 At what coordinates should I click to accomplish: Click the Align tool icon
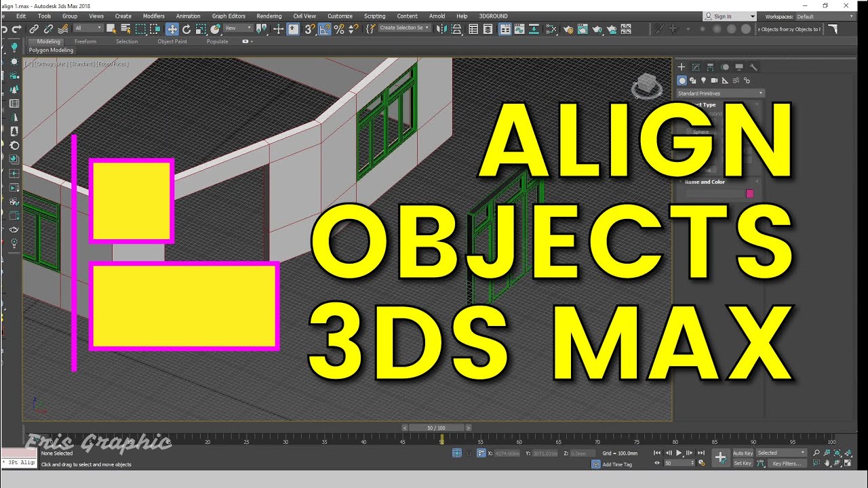point(456,29)
